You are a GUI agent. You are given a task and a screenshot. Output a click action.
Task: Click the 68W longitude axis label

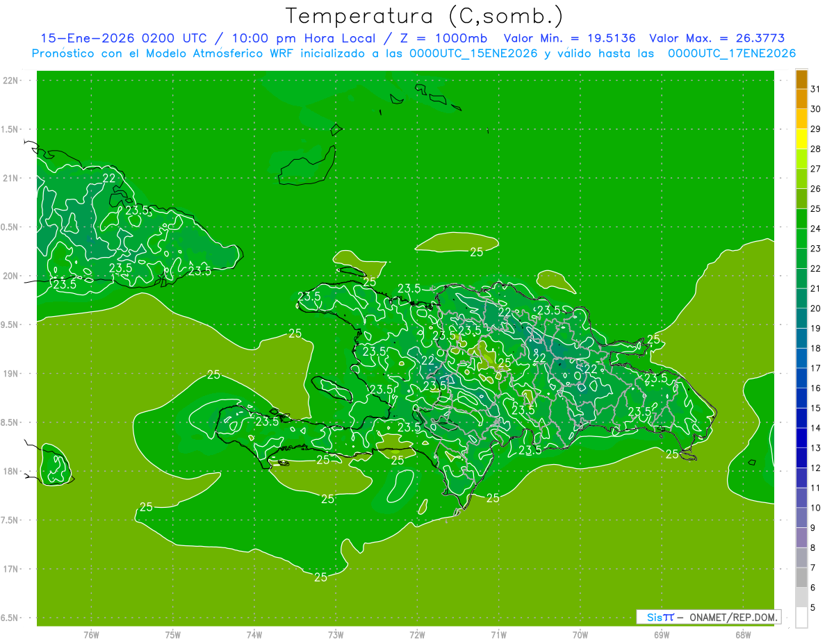[743, 635]
